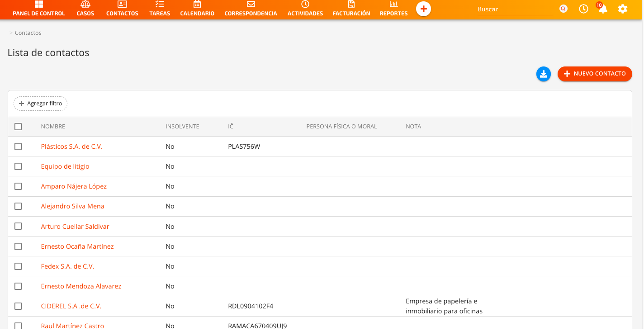This screenshot has height=331, width=644.
Task: Open Contactos card icon in navbar
Action: (x=122, y=5)
